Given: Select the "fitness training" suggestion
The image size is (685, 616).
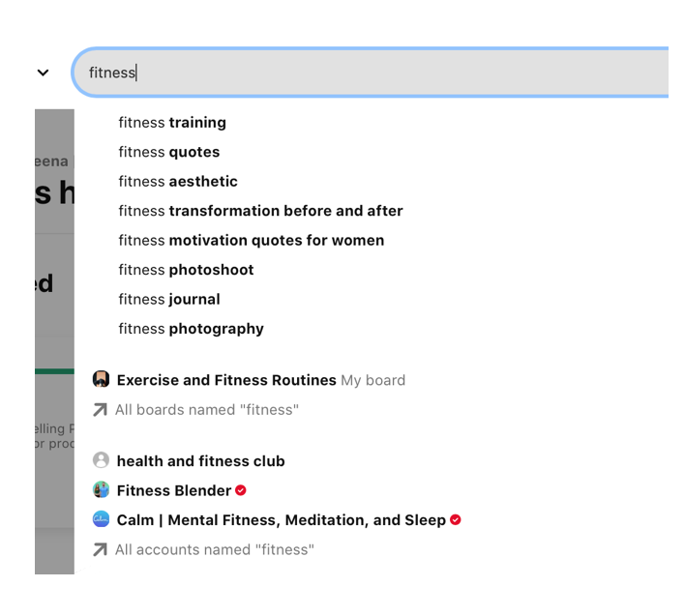Looking at the screenshot, I should [172, 123].
